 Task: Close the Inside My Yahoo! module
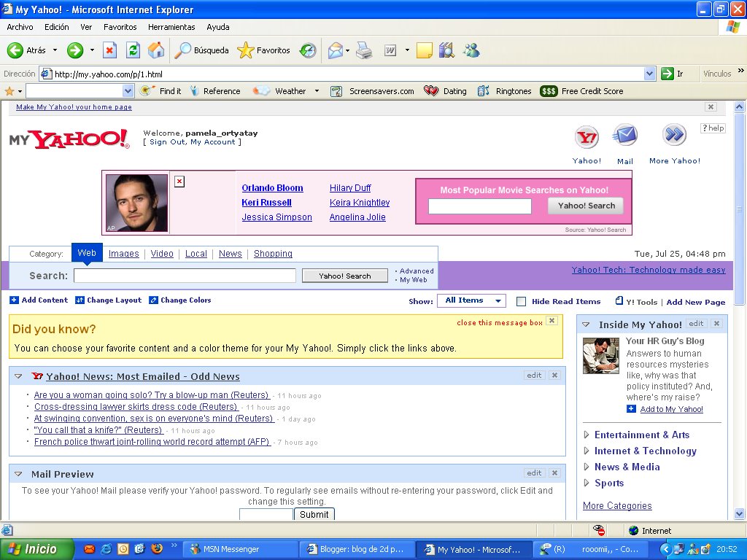[x=716, y=323]
